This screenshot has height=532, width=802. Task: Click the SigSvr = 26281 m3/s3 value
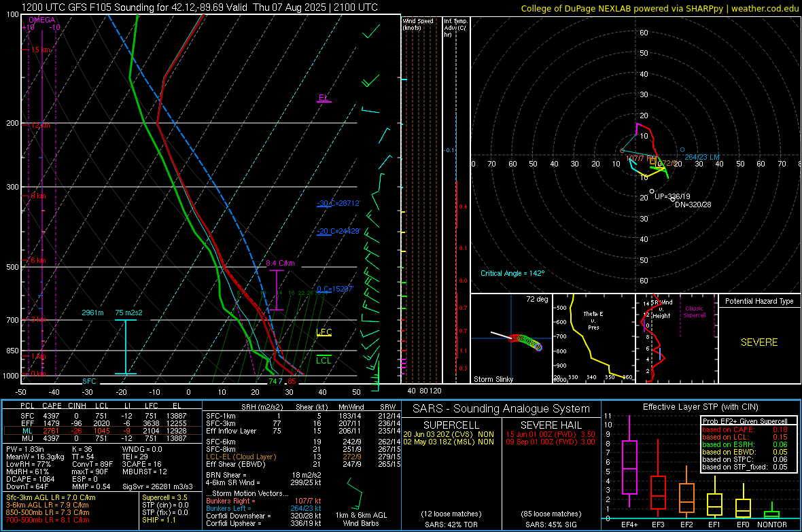[158, 486]
